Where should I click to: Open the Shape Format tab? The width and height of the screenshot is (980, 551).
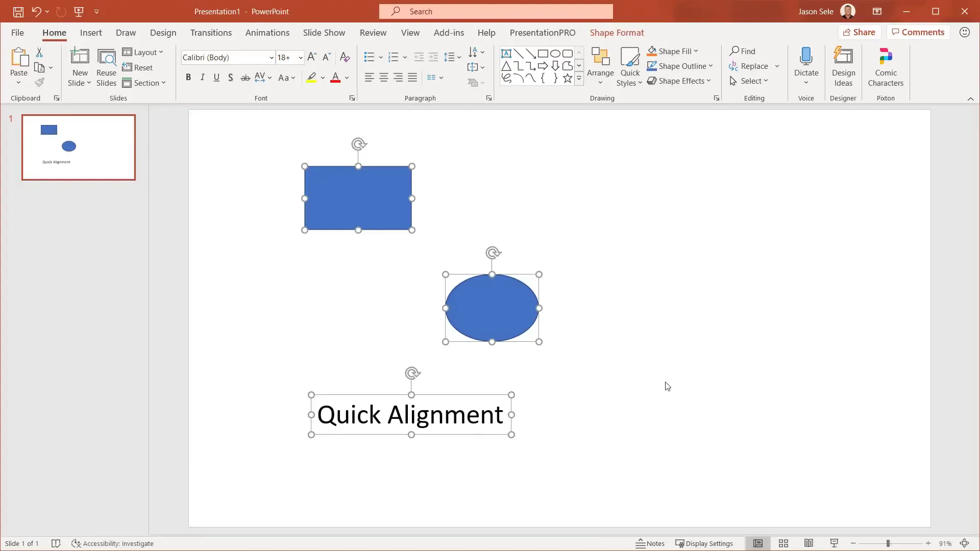pos(617,33)
